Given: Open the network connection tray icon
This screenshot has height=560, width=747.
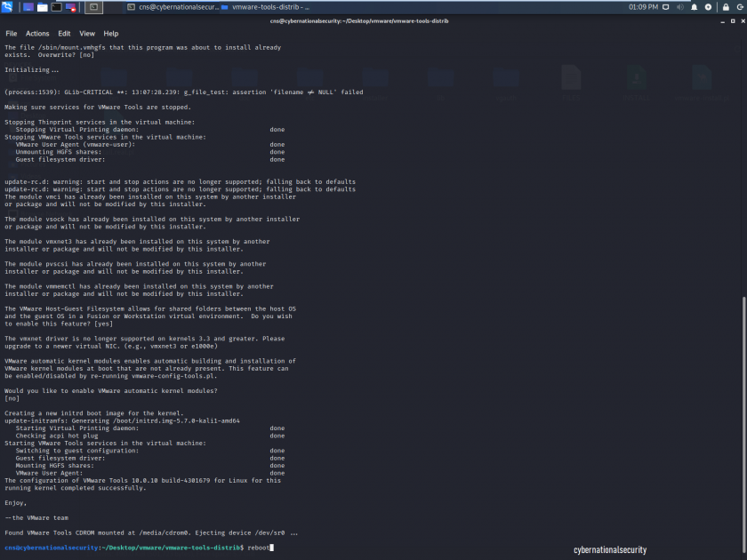Looking at the screenshot, I should click(666, 7).
